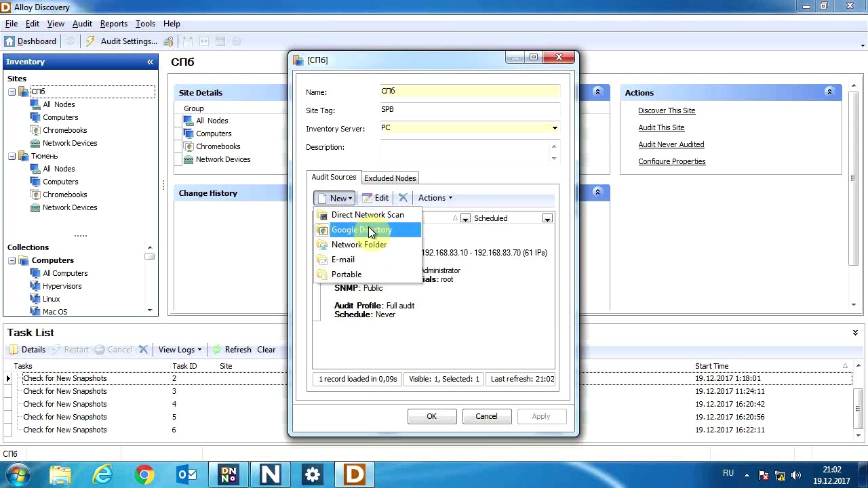Open the Actions dropdown in dialog
868x488 pixels.
click(435, 198)
